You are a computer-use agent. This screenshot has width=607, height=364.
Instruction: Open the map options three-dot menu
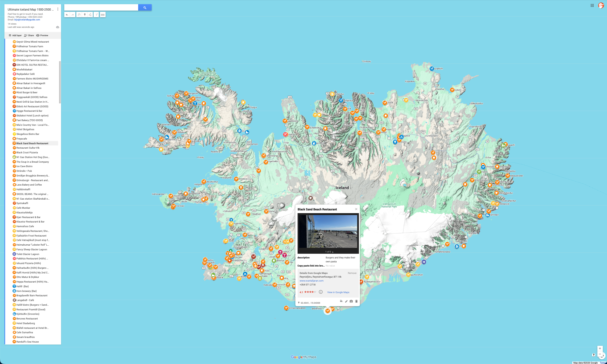[58, 9]
